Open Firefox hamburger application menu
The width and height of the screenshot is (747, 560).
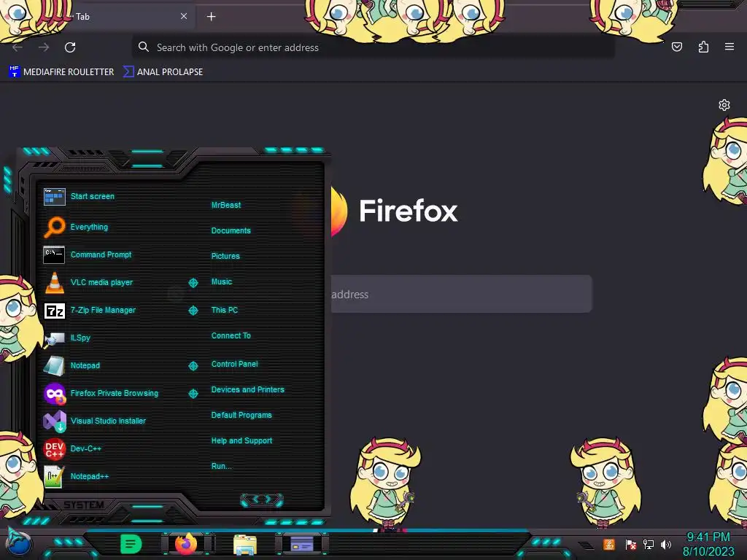(729, 47)
